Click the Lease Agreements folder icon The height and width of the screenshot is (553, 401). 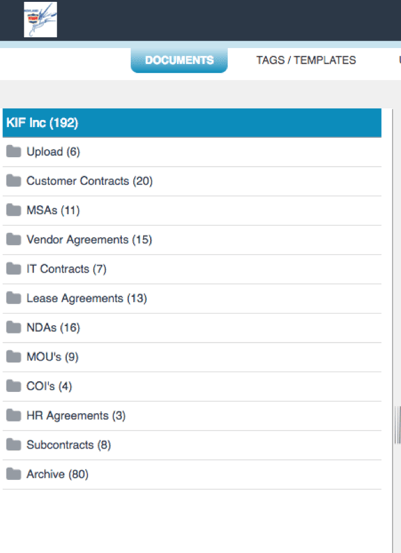click(x=14, y=298)
